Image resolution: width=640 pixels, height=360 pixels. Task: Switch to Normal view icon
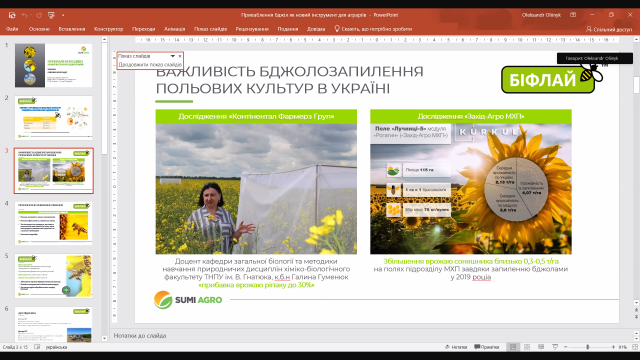[513, 347]
